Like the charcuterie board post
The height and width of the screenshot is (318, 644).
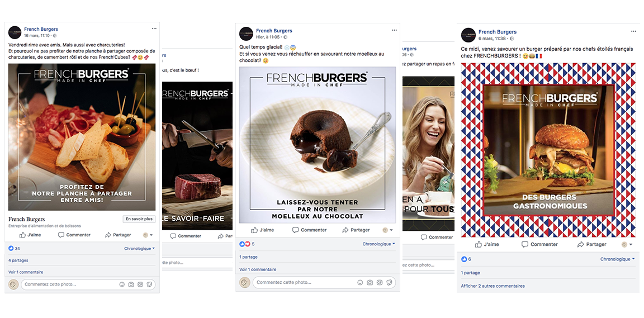click(30, 235)
